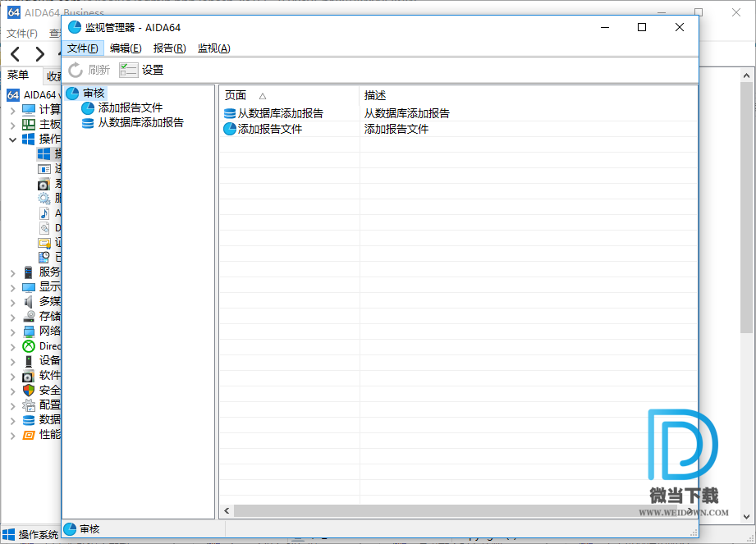Go back in AIDA64 main window
Screen dimensions: 756x544
tap(16, 54)
